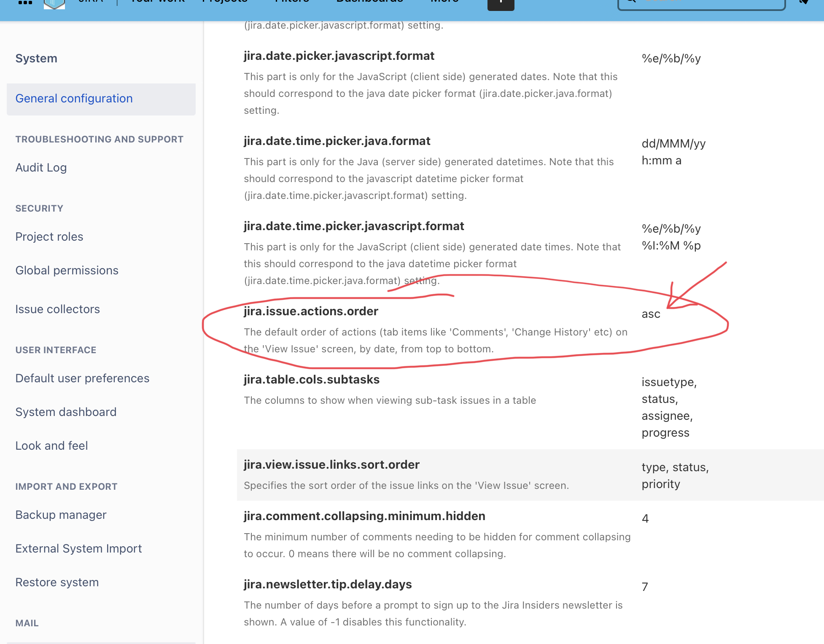
Task: Click the USER INTERFACE section heading
Action: [x=56, y=350]
